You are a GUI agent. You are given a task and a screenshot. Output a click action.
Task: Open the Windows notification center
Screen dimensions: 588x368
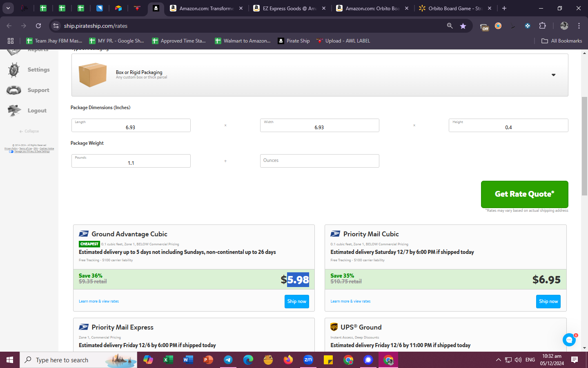point(575,360)
